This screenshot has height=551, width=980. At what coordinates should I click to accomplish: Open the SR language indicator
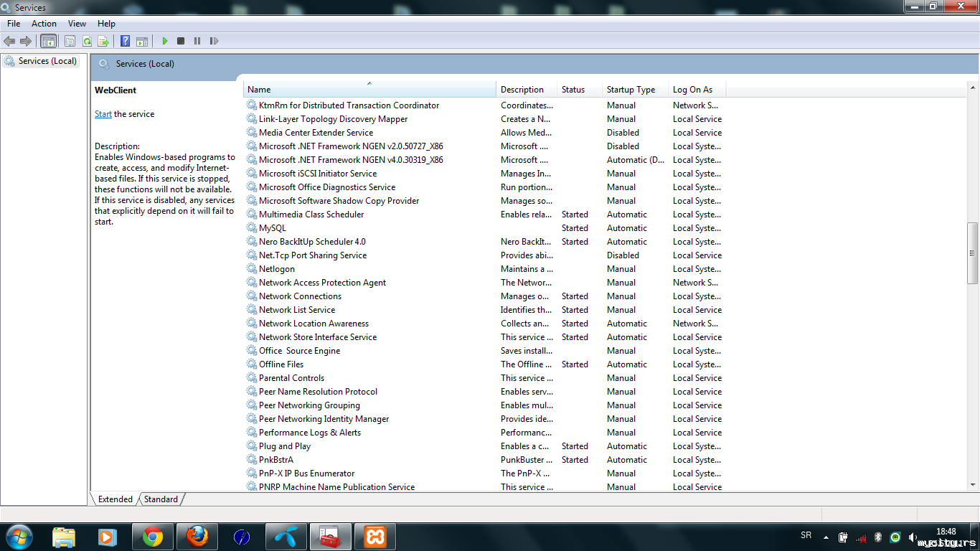[806, 536]
